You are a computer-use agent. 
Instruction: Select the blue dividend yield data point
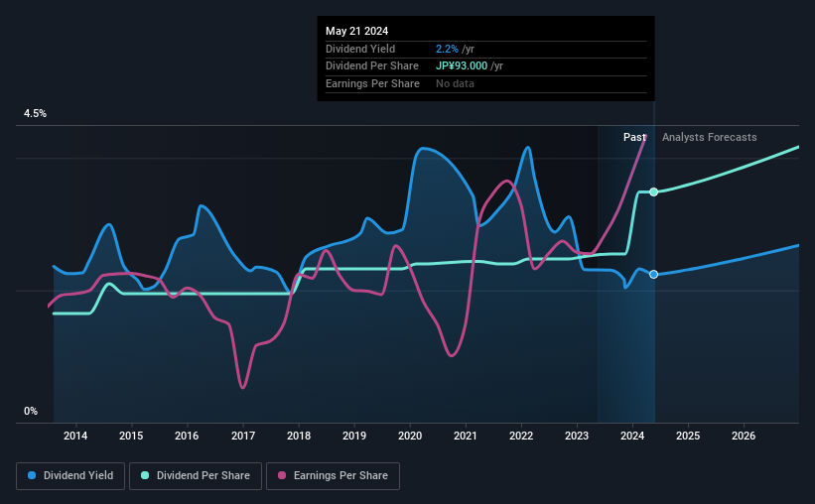click(654, 274)
